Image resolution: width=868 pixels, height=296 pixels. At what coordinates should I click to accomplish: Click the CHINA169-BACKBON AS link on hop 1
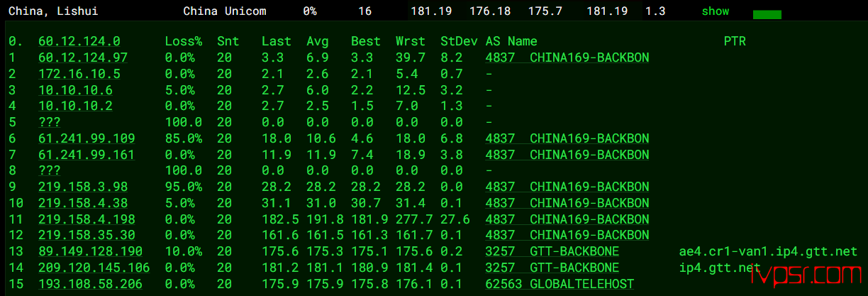pos(567,57)
